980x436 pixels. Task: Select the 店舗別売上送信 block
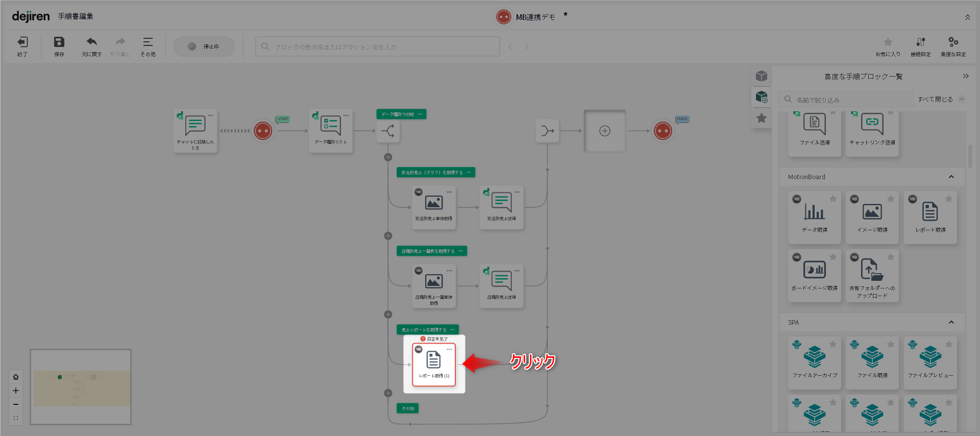(x=502, y=286)
